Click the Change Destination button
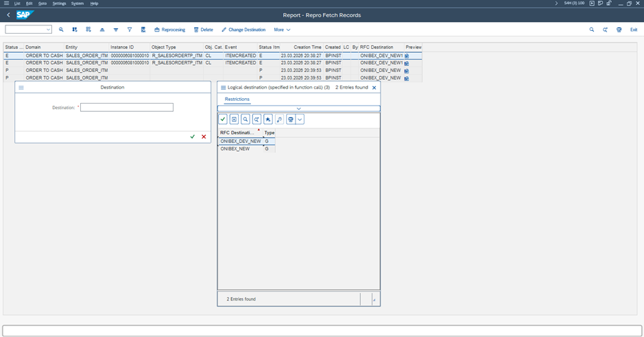The image size is (644, 337). click(243, 30)
